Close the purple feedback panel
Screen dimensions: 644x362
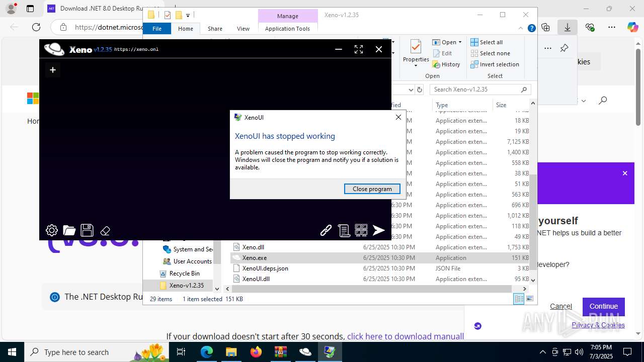[x=625, y=173]
